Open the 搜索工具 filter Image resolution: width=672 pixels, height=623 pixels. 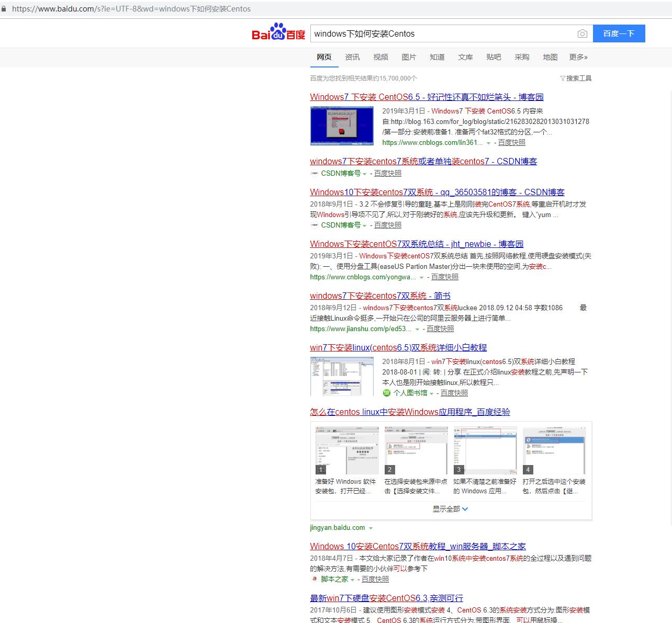pos(576,78)
